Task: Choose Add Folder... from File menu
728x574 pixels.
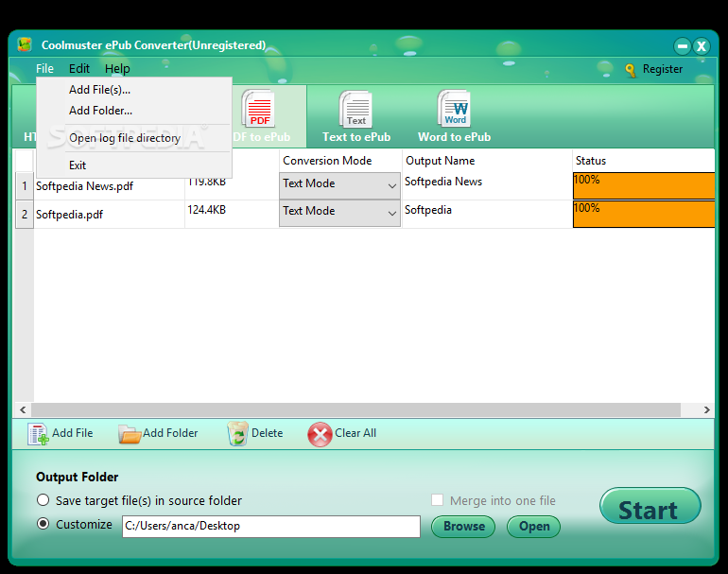Action: point(133,111)
